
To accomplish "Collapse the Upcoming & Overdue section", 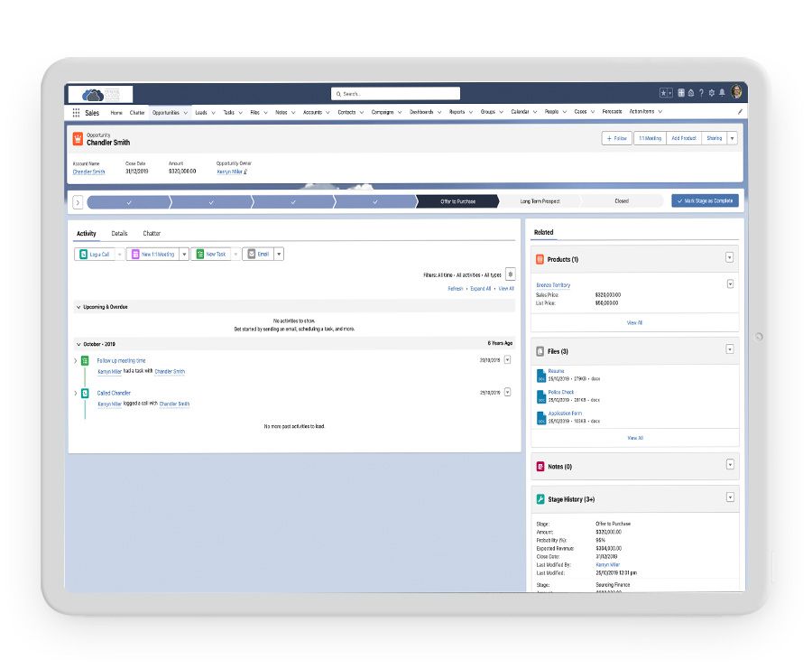I will (x=78, y=307).
